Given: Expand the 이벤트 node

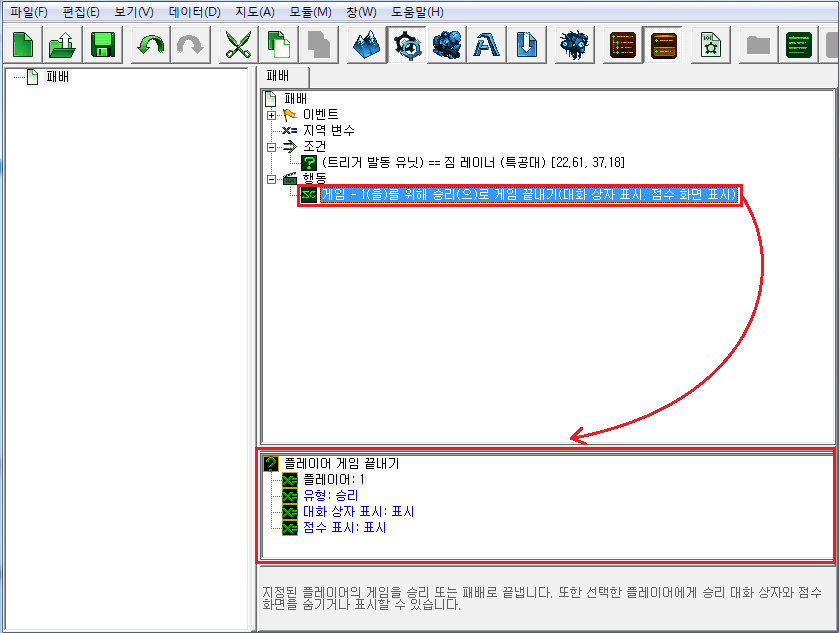Looking at the screenshot, I should (271, 115).
